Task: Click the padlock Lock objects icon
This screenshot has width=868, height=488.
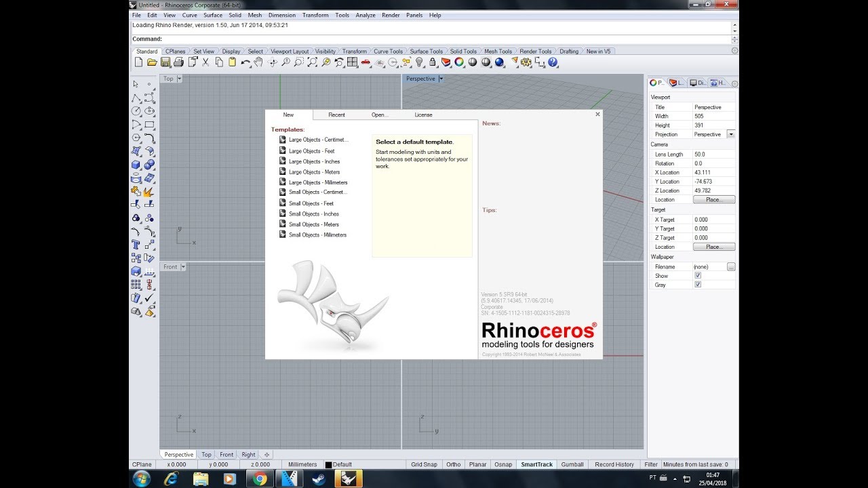Action: pyautogui.click(x=433, y=62)
